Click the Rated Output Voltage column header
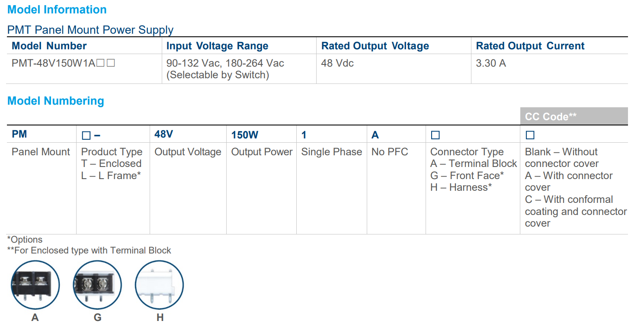Image resolution: width=644 pixels, height=324 pixels. pyautogui.click(x=375, y=46)
